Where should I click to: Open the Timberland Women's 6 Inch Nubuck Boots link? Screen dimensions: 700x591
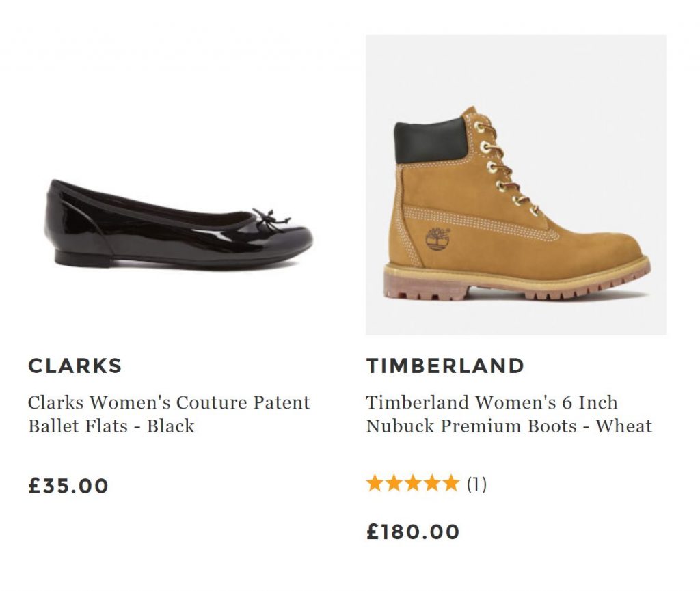509,414
